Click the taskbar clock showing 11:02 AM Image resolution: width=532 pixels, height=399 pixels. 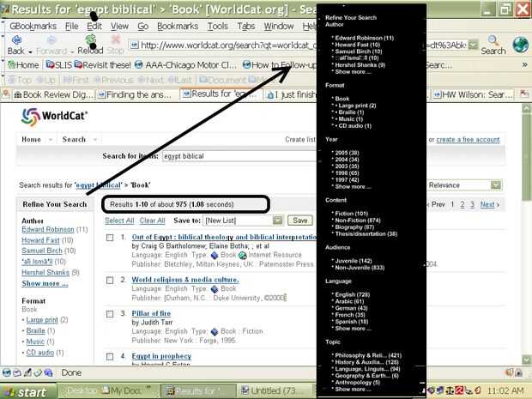[x=505, y=391]
